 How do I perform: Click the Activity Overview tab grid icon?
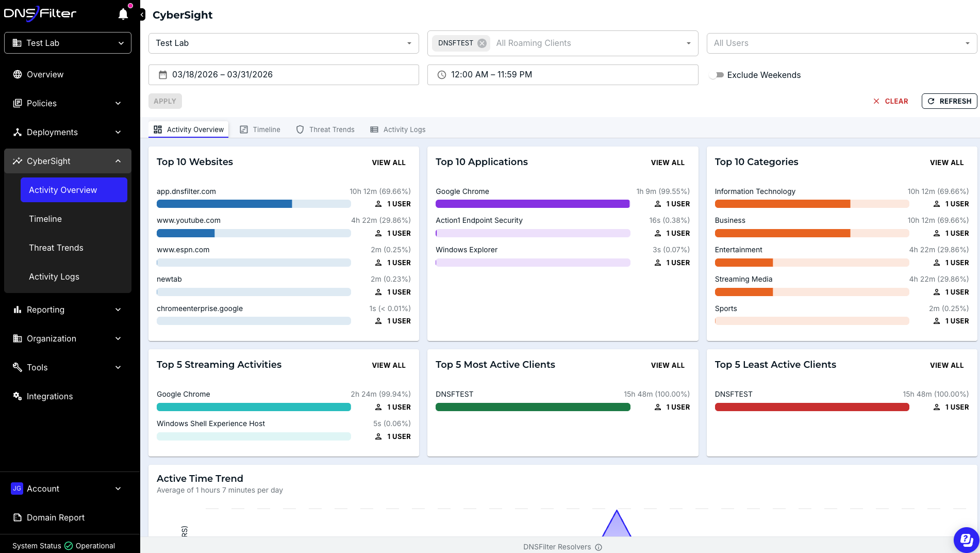click(x=158, y=129)
